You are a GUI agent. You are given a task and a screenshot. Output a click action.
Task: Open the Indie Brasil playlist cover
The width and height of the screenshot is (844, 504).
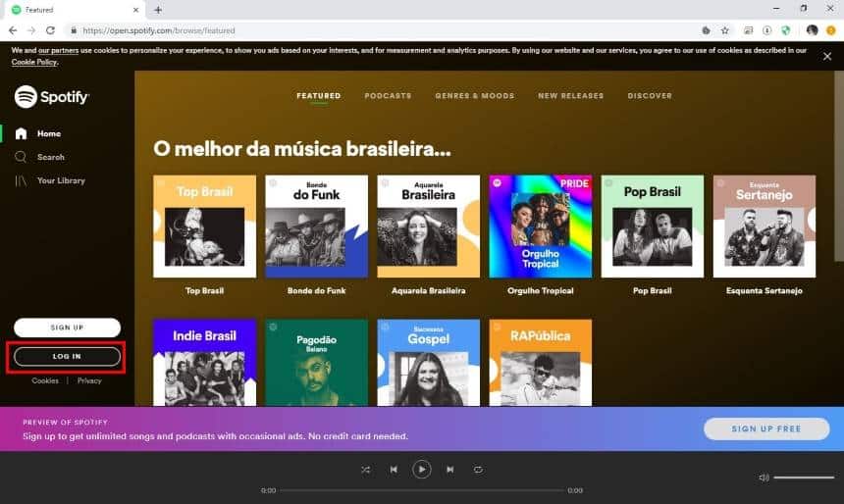[x=204, y=363]
